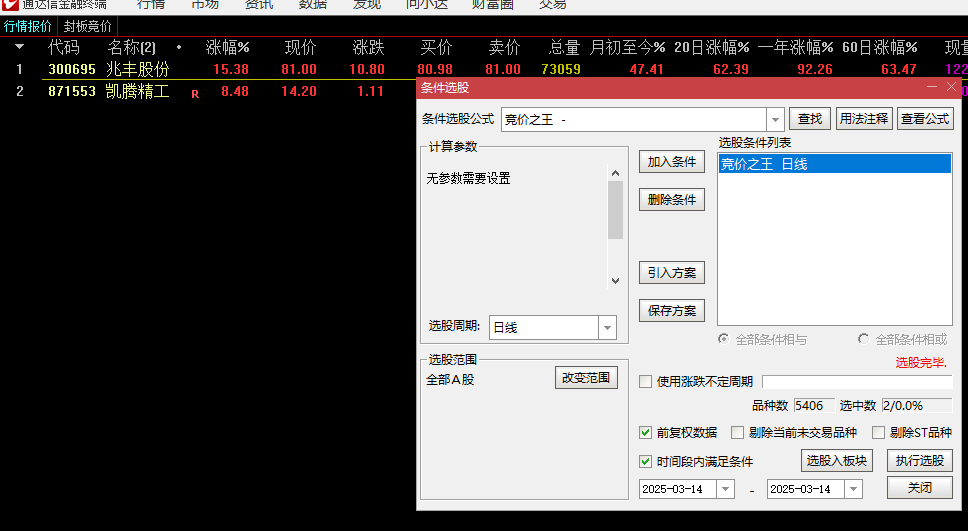The height and width of the screenshot is (531, 968).
Task: Click the 查找 button
Action: point(810,119)
